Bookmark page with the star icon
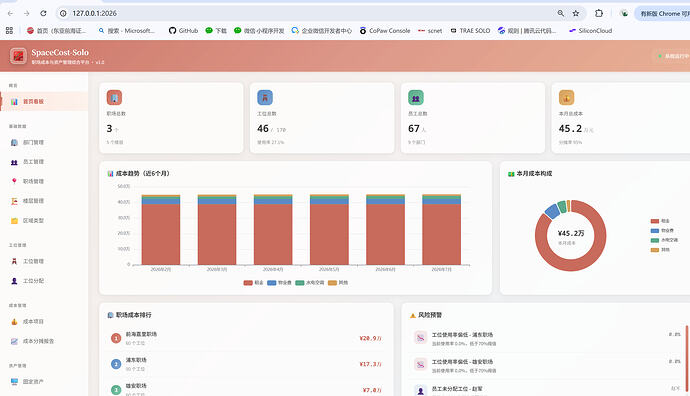The image size is (690, 396). click(576, 14)
